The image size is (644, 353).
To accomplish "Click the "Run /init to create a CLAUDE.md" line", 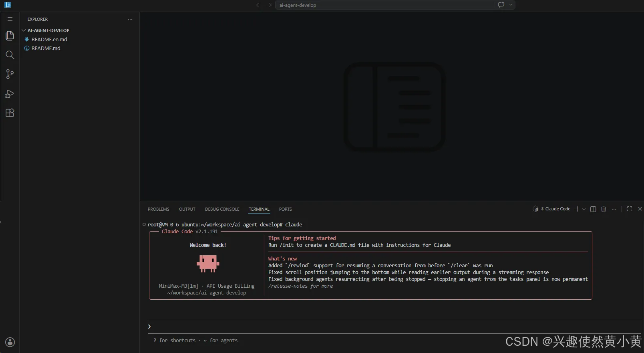I will pyautogui.click(x=359, y=245).
